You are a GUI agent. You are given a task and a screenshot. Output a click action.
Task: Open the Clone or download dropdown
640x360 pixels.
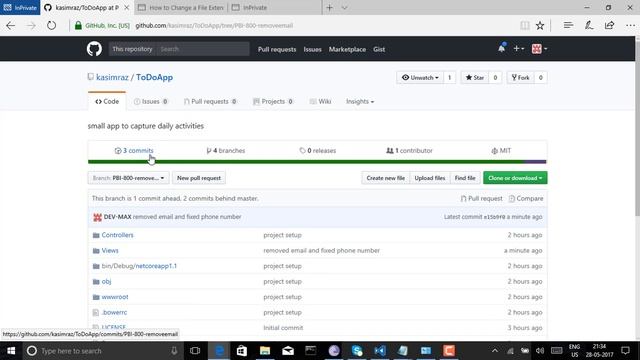coord(515,178)
